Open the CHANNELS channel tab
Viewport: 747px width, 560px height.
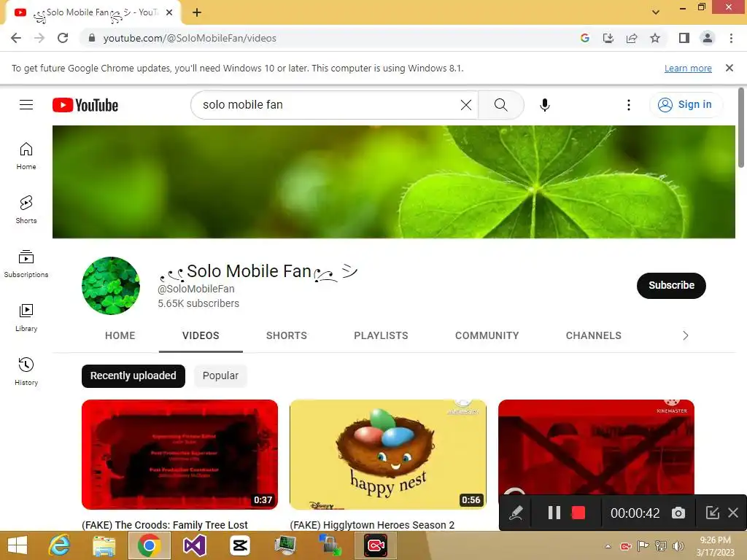[x=594, y=335]
